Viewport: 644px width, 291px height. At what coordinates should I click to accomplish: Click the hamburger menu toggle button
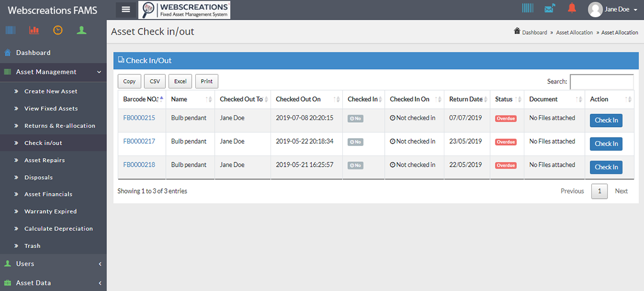click(126, 9)
